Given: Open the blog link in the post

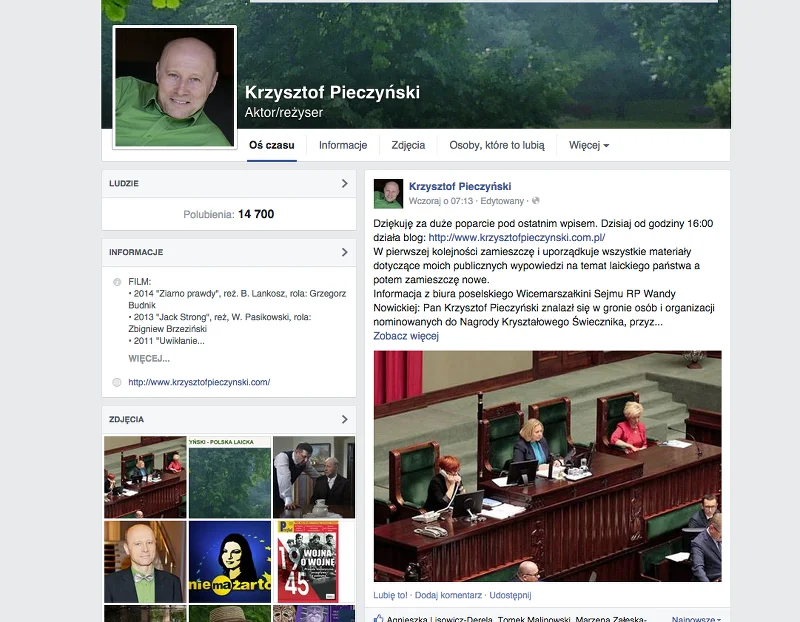Looking at the screenshot, I should pos(517,238).
